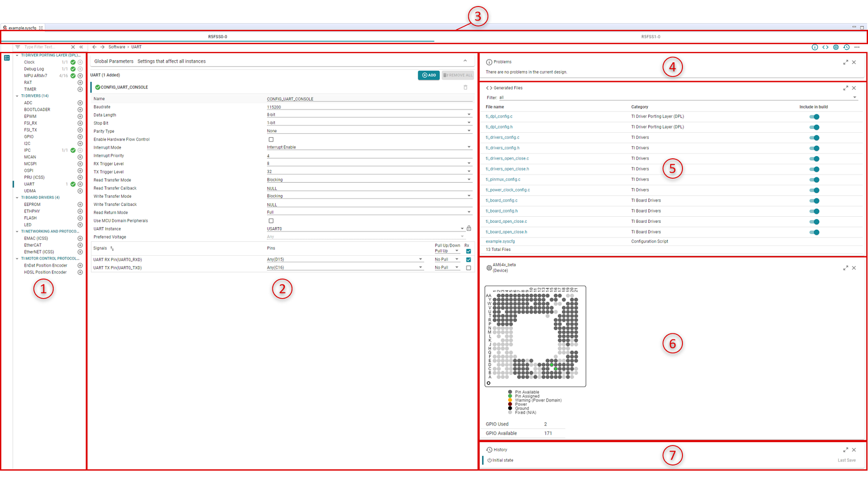The image size is (868, 478).
Task: Open the UART Instance dropdown
Action: tap(366, 229)
